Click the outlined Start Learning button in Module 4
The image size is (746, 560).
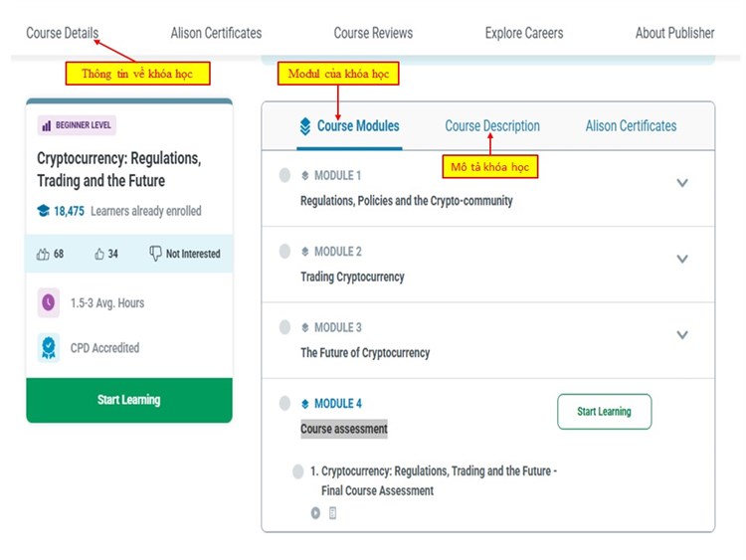604,412
